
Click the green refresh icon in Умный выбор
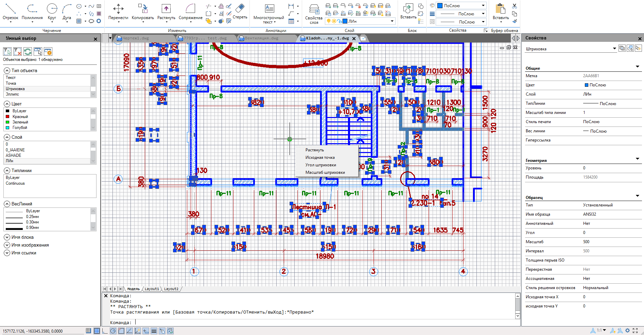(28, 51)
